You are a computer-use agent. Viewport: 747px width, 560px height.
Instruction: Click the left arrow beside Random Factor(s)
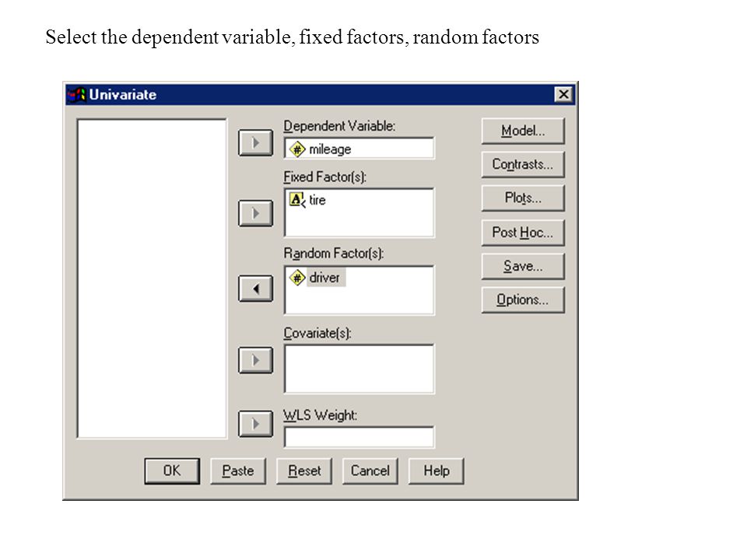pos(256,289)
